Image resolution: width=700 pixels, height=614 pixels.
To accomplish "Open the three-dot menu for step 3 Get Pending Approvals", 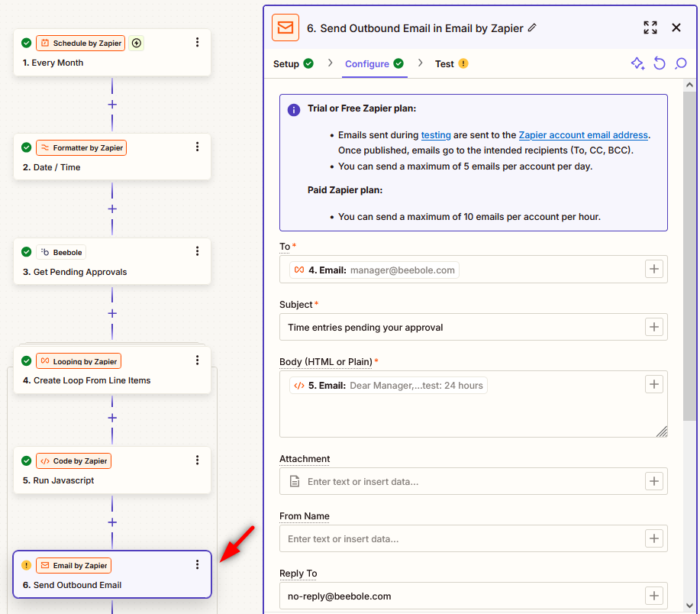I will [197, 251].
